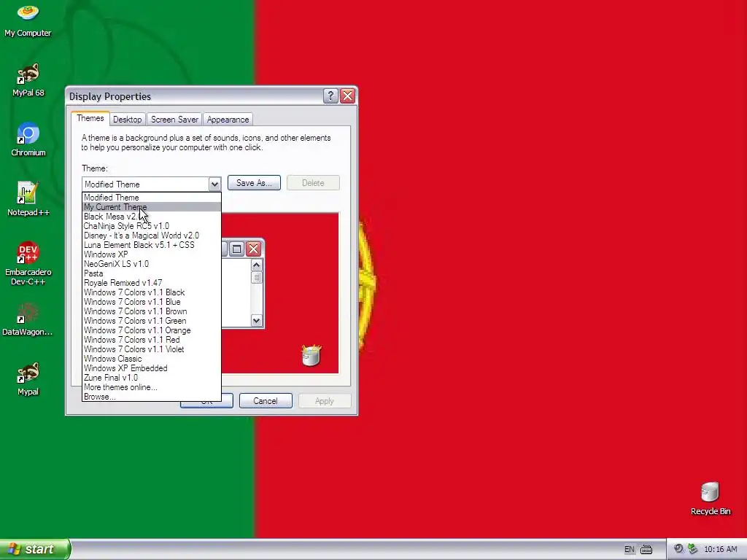Choose Windows 7 Colors v1.1 Violet

(152, 349)
